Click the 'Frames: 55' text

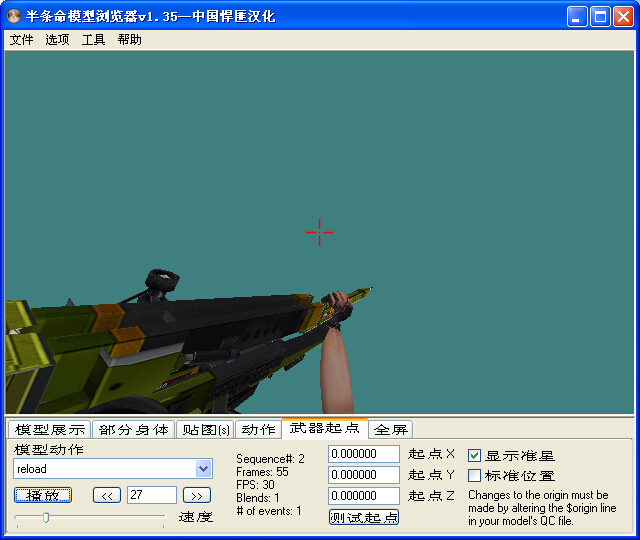[262, 472]
